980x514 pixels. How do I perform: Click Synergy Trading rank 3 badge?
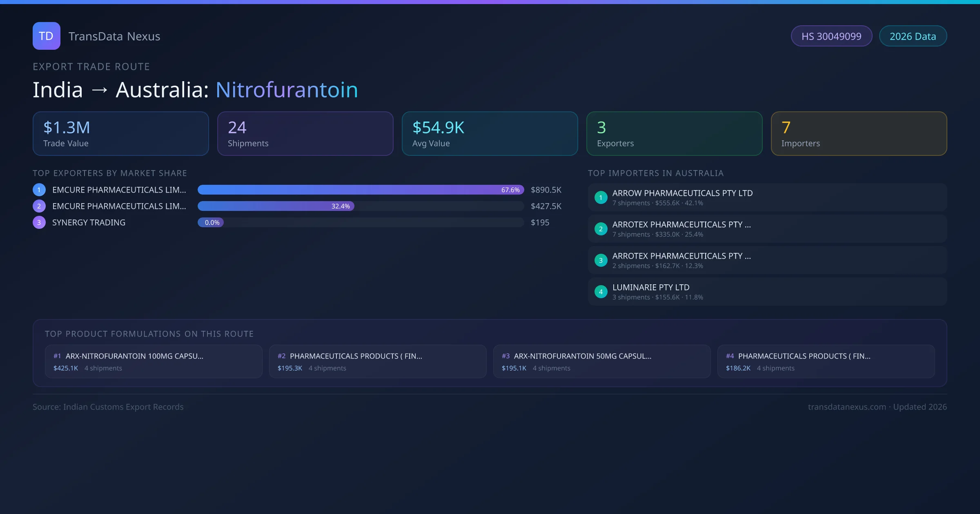coord(39,222)
